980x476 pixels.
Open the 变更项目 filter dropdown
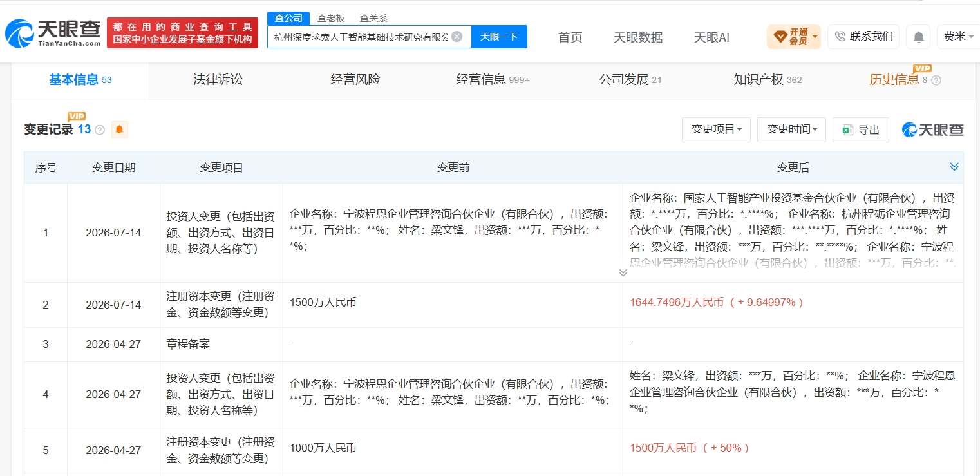716,129
